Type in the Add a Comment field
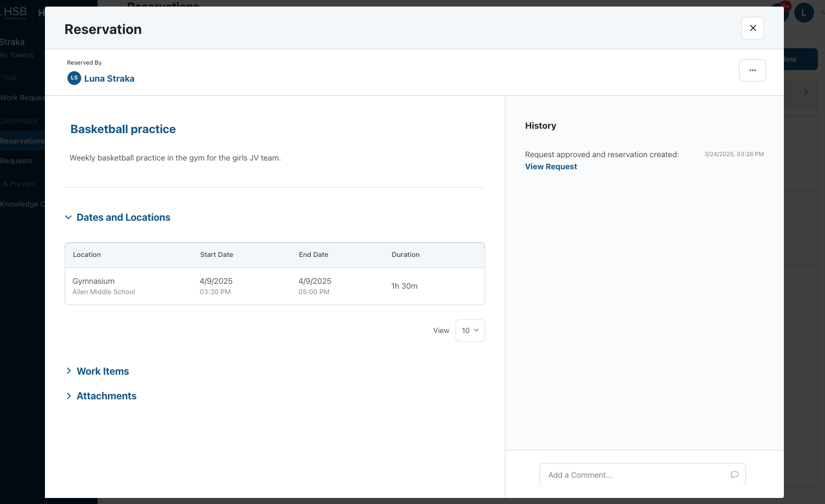Screen dimensions: 825x504 [636, 475]
